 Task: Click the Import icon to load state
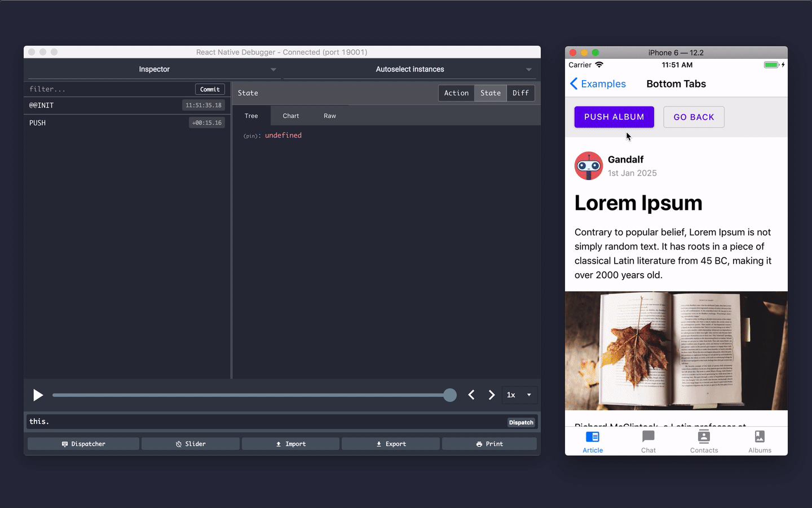click(290, 444)
